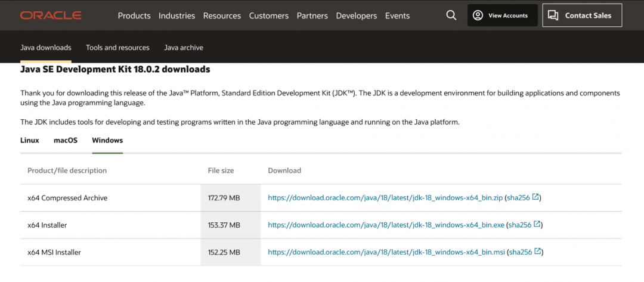Image resolution: width=644 pixels, height=282 pixels.
Task: Open external sha256 icon for MSI installer
Action: click(538, 252)
